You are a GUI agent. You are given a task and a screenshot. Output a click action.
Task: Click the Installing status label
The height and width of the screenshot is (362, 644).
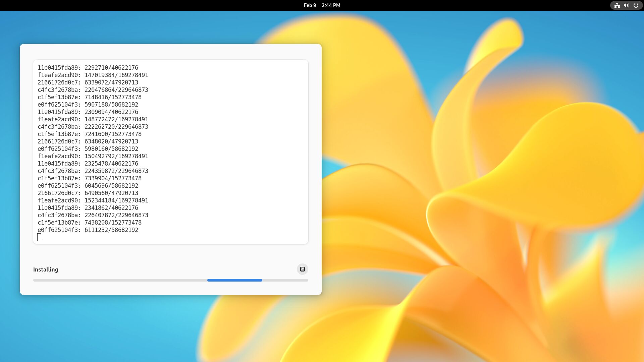tap(46, 269)
